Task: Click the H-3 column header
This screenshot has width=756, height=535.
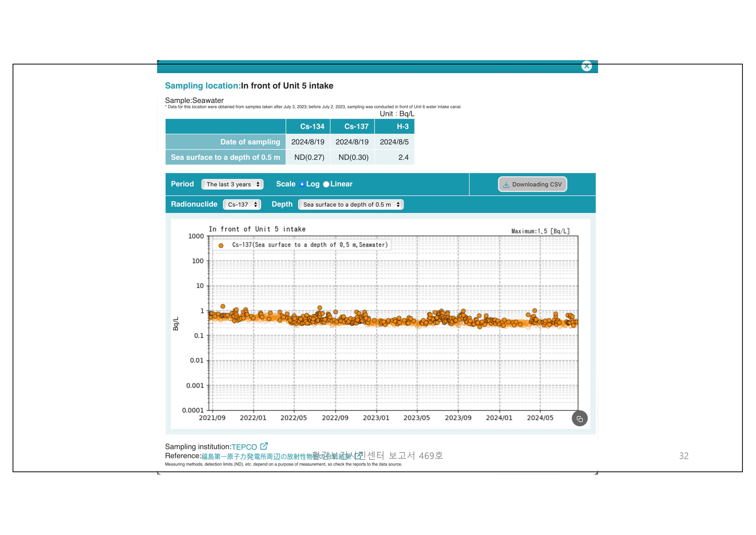Action: coord(394,127)
